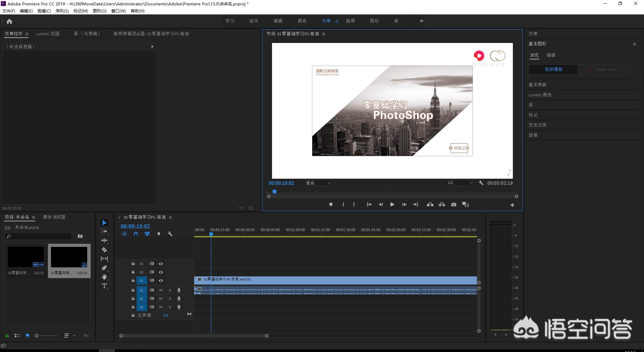
Task: Click Mark Out button
Action: [354, 205]
